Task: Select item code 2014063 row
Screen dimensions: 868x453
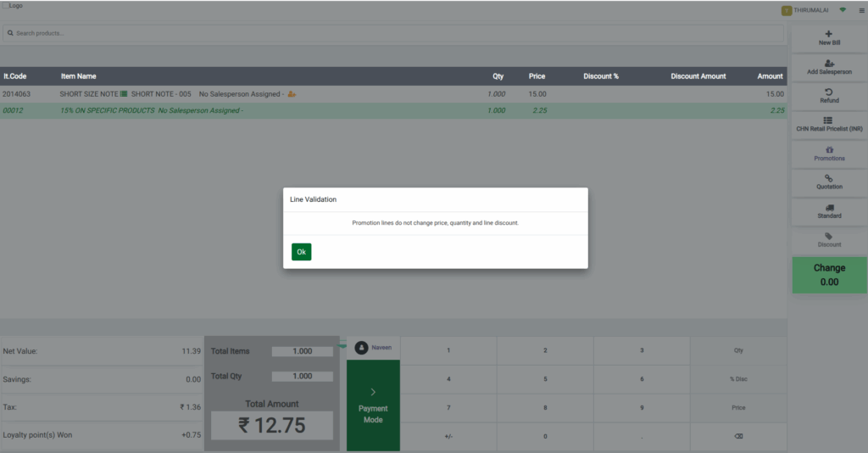Action: (x=393, y=94)
